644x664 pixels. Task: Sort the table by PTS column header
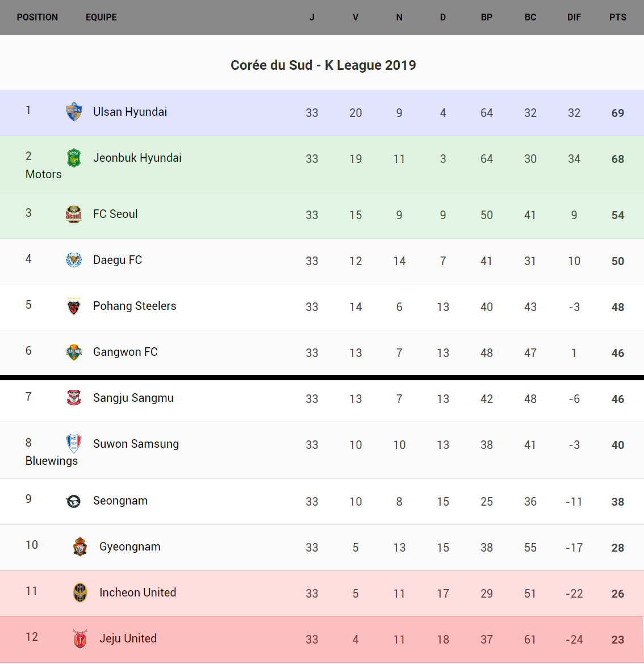coord(618,17)
